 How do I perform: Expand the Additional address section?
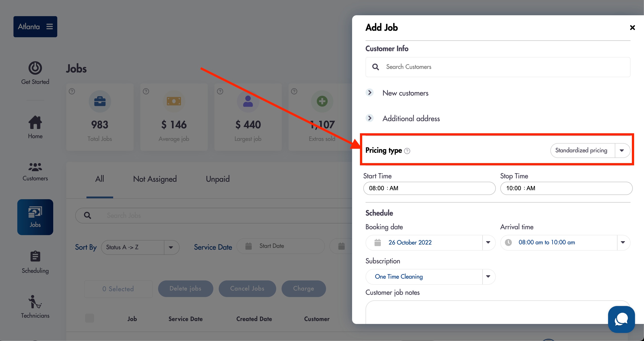(x=370, y=118)
